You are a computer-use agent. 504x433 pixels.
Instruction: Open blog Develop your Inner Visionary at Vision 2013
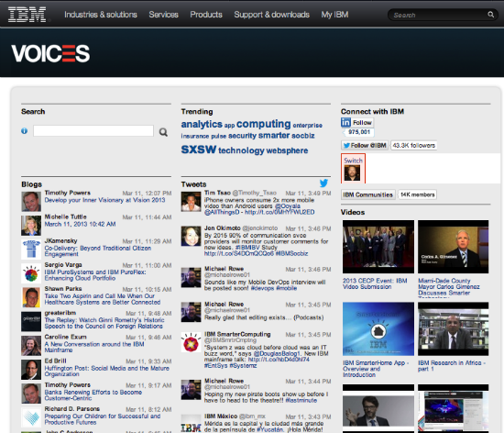pyautogui.click(x=104, y=200)
